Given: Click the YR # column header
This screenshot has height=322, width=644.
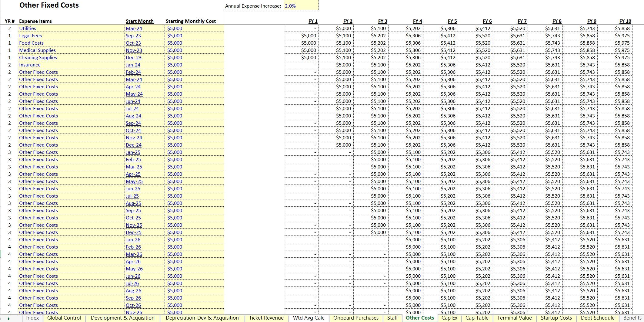Looking at the screenshot, I should point(9,21).
